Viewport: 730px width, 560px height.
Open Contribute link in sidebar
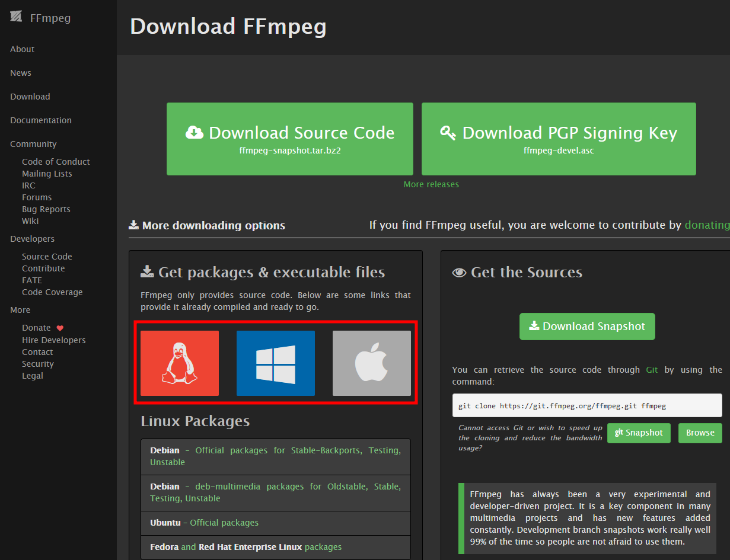(x=43, y=268)
